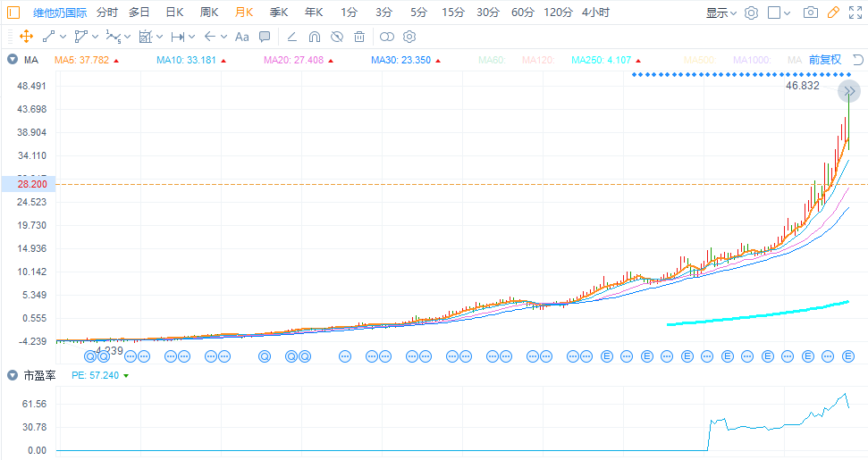Switch to the 周K weekly tab
The image size is (868, 460).
point(209,13)
